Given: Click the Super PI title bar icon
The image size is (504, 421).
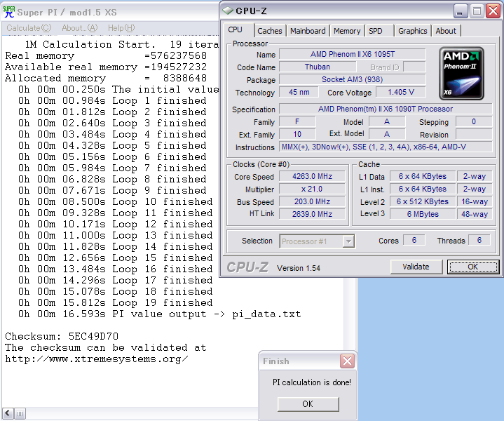Looking at the screenshot, I should tap(8, 11).
